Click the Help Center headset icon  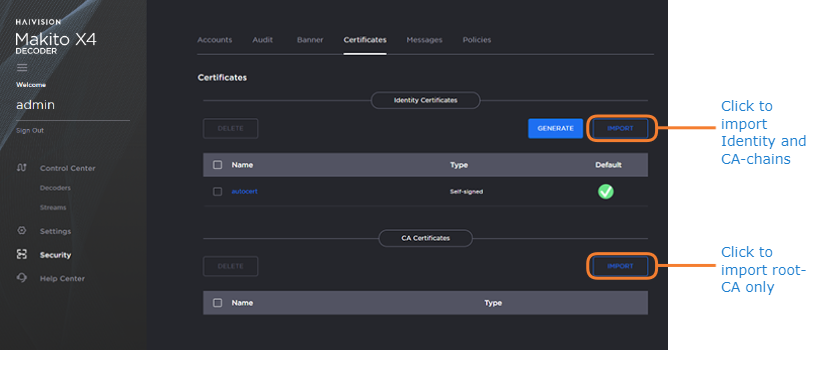[x=22, y=278]
